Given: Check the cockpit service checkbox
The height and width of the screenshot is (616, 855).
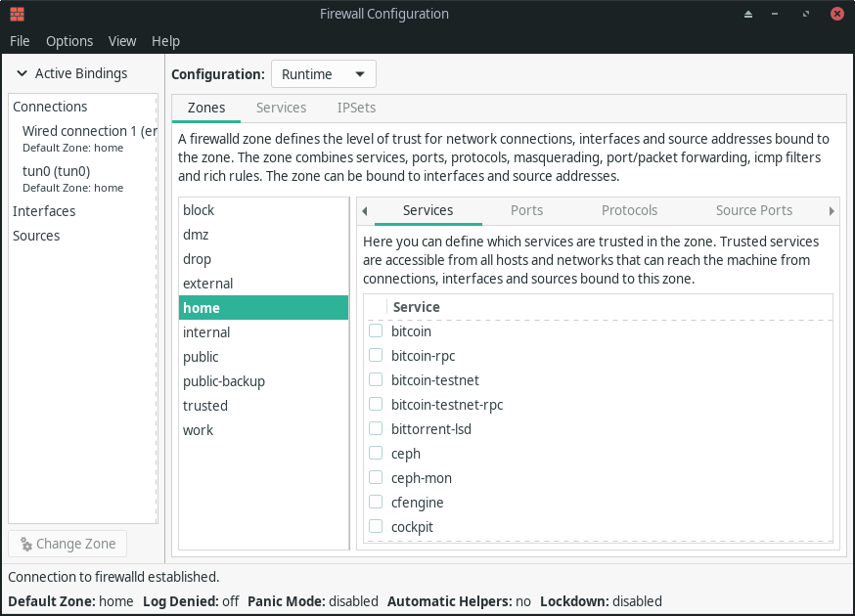Looking at the screenshot, I should tap(376, 527).
